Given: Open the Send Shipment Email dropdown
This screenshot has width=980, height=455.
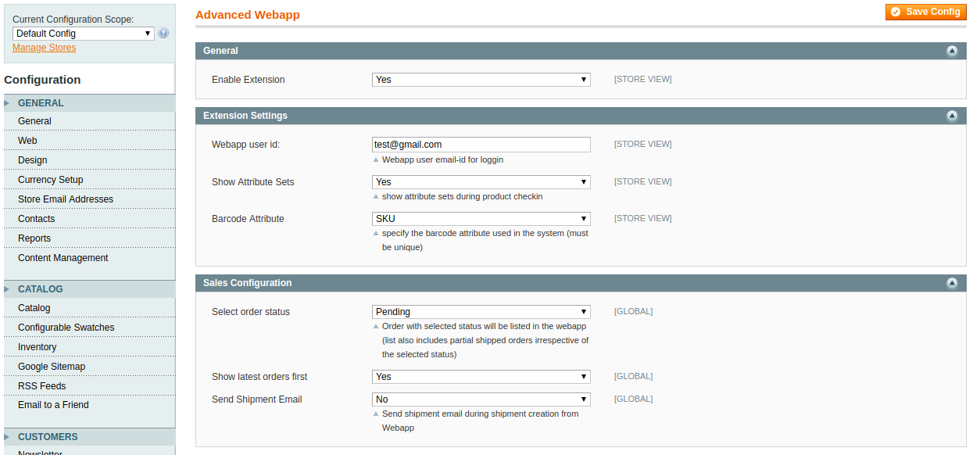Looking at the screenshot, I should [x=481, y=399].
